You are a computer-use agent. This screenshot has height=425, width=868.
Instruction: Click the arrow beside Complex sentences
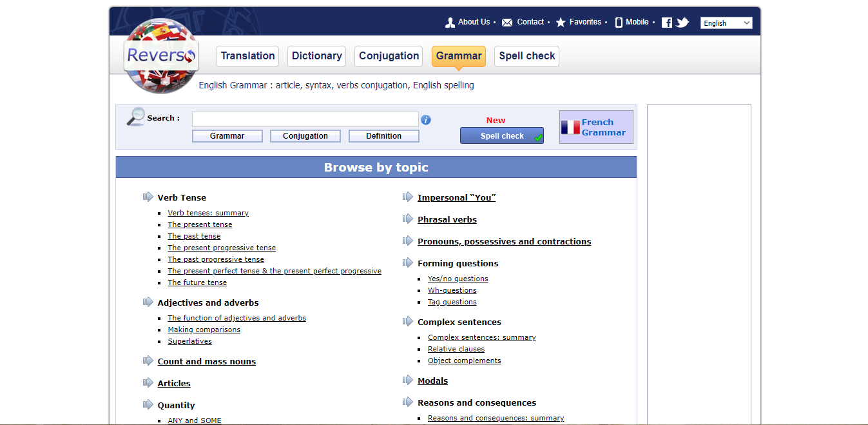(408, 322)
